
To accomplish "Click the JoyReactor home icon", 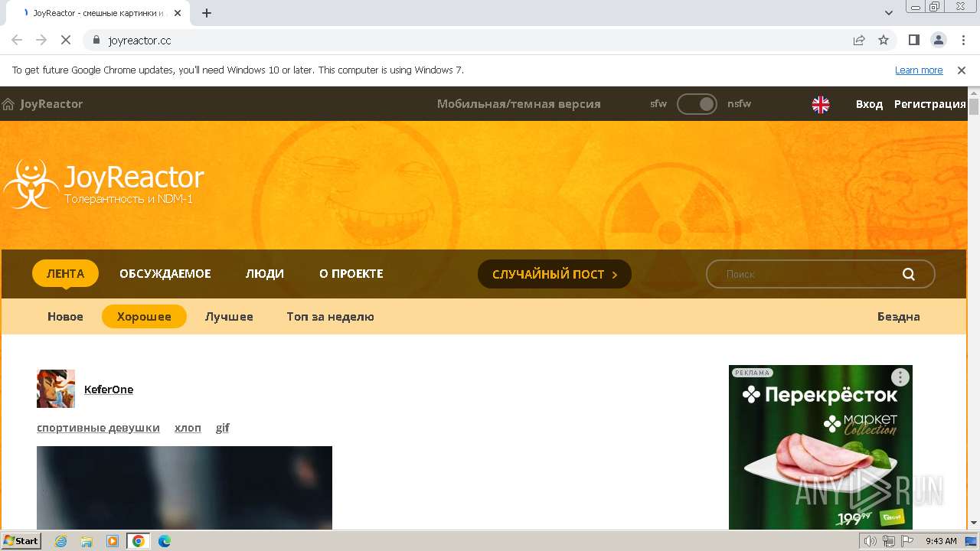I will (x=8, y=104).
